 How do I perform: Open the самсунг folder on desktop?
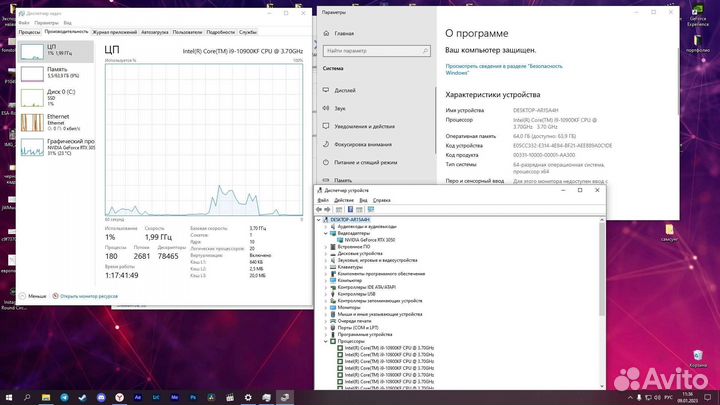(669, 233)
